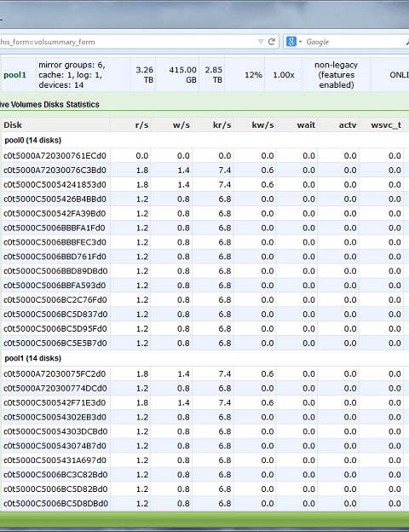Open the pool1 volume link
The width and height of the screenshot is (409, 532).
15,75
